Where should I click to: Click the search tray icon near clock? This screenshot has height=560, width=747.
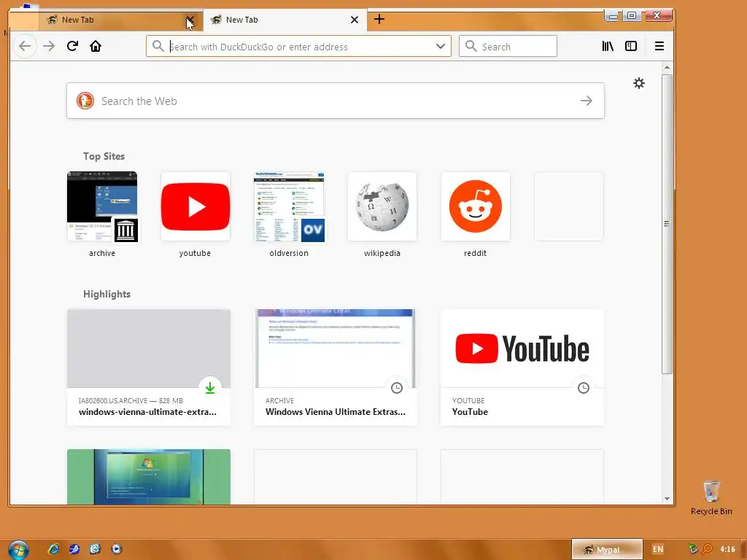coord(708,549)
